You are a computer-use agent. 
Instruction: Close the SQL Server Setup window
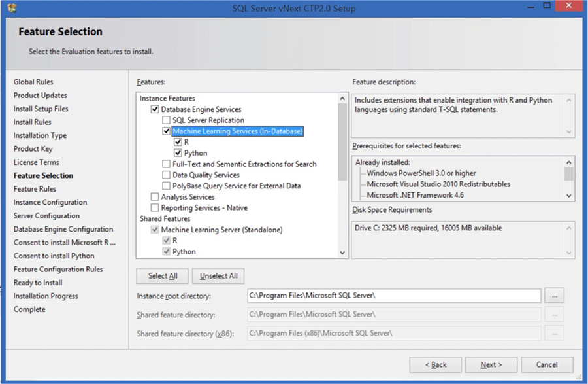(x=568, y=7)
